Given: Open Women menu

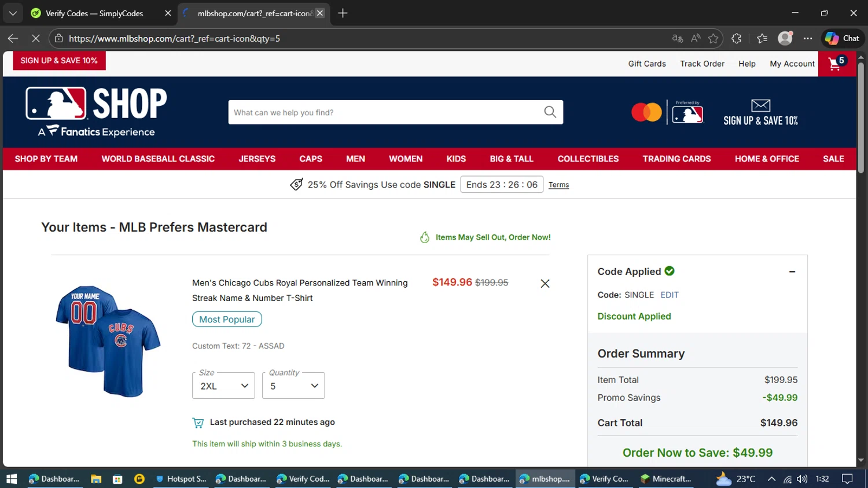Looking at the screenshot, I should (x=406, y=159).
